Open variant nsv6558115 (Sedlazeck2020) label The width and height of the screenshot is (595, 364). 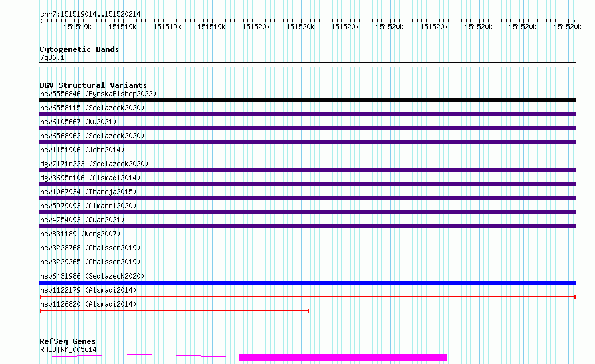click(92, 108)
